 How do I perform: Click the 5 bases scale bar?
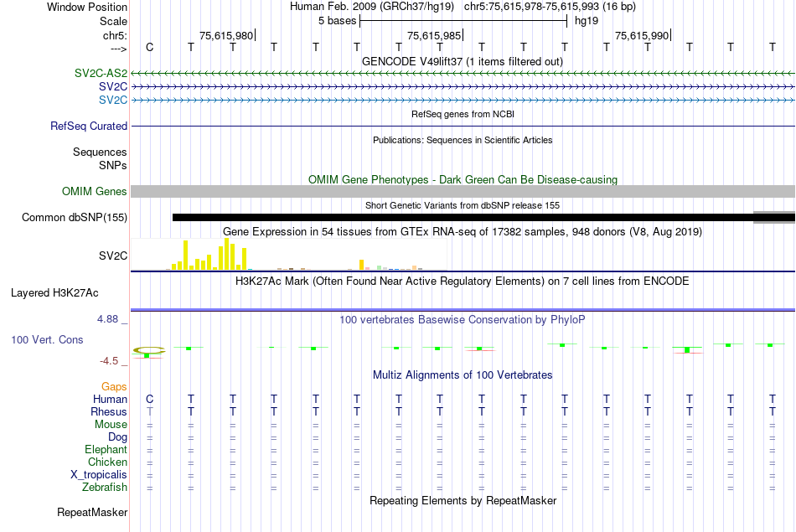pos(463,21)
